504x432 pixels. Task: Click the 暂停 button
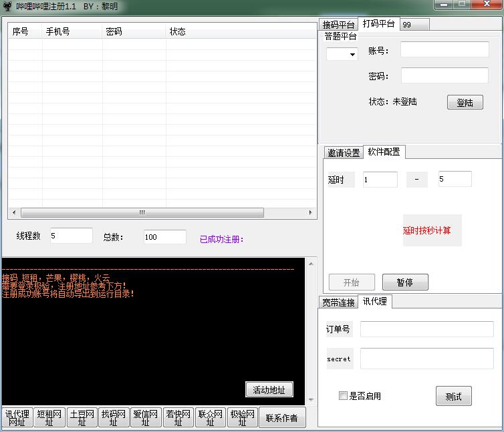pyautogui.click(x=404, y=282)
